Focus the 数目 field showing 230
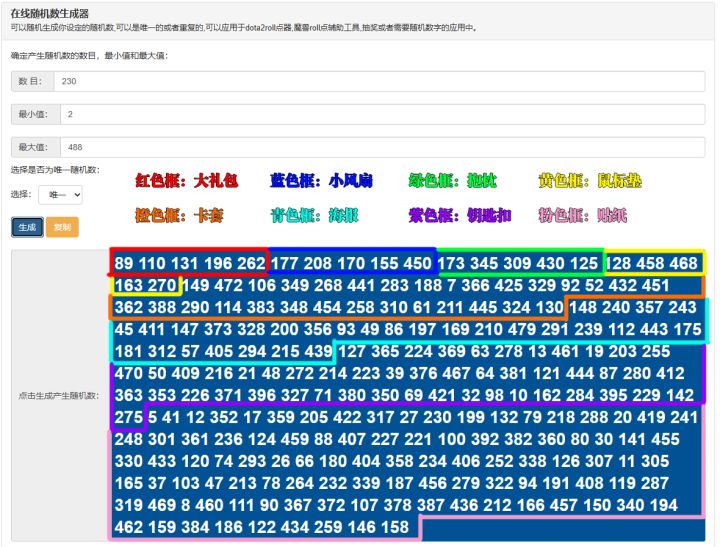 click(379, 81)
